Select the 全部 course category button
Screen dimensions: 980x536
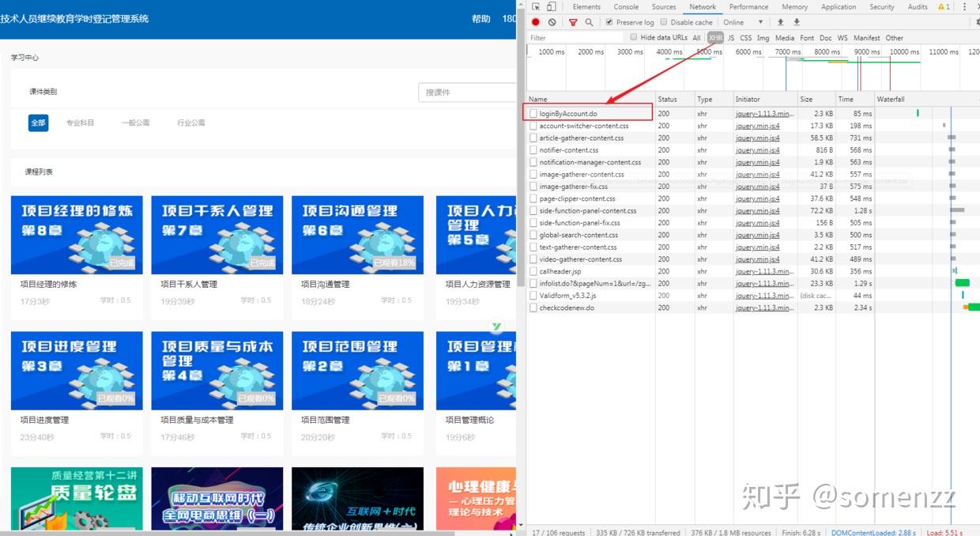click(37, 123)
